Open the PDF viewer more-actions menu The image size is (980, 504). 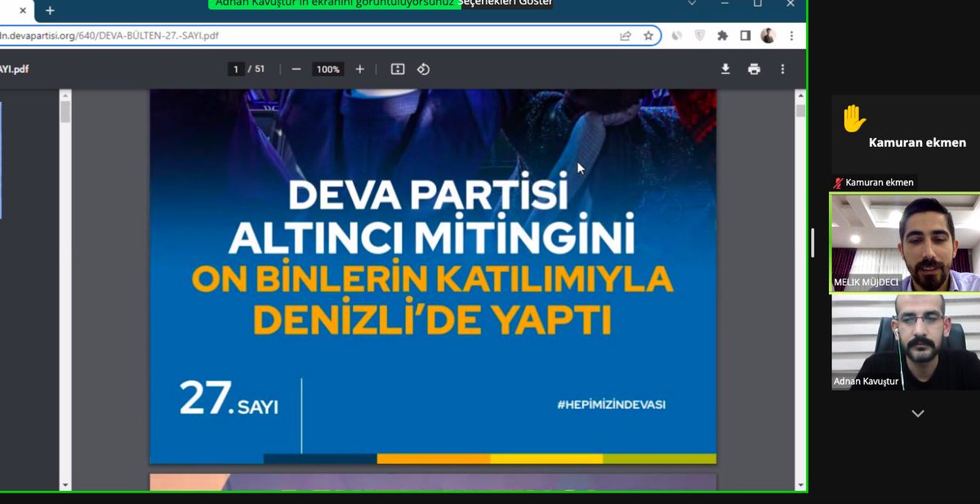[782, 69]
